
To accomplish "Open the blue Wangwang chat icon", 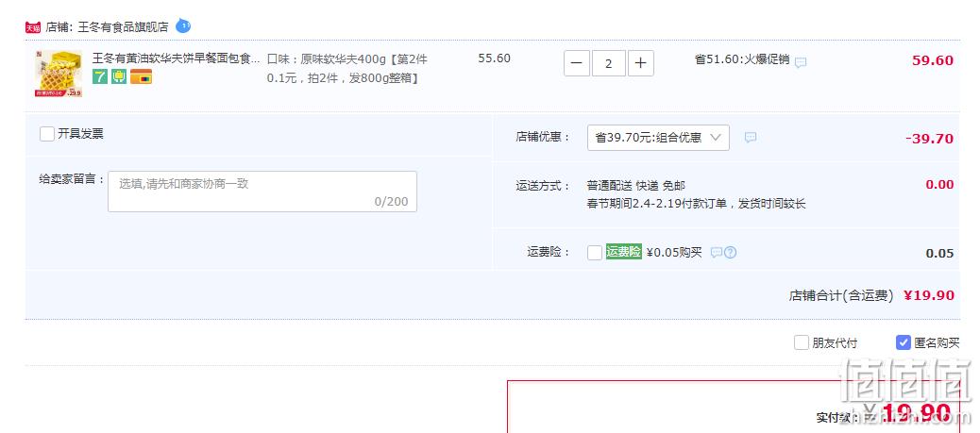I will click(183, 25).
